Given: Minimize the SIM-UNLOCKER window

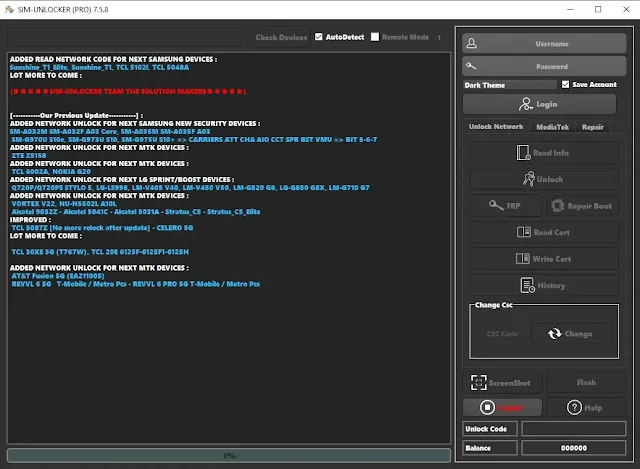Looking at the screenshot, I should pos(570,9).
